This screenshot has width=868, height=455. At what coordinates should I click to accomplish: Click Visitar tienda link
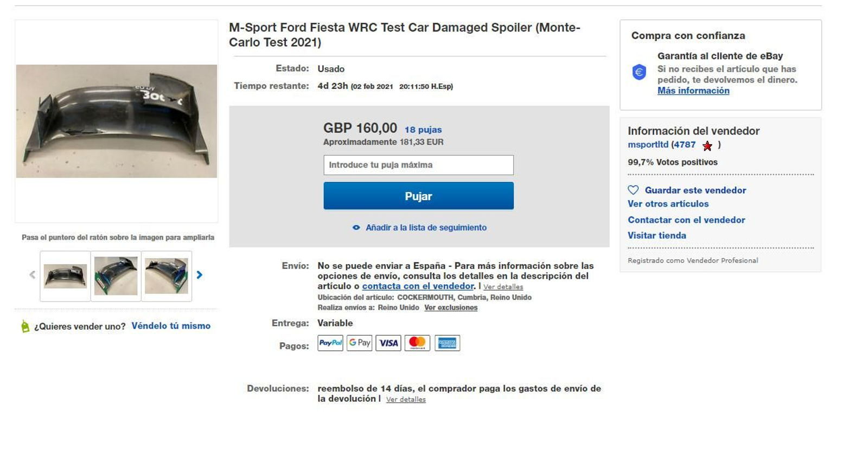point(657,235)
